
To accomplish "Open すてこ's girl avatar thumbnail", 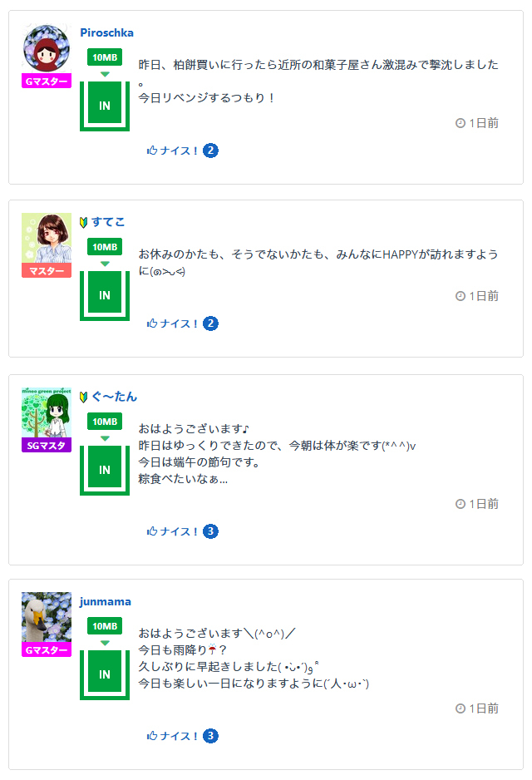I will coord(46,238).
